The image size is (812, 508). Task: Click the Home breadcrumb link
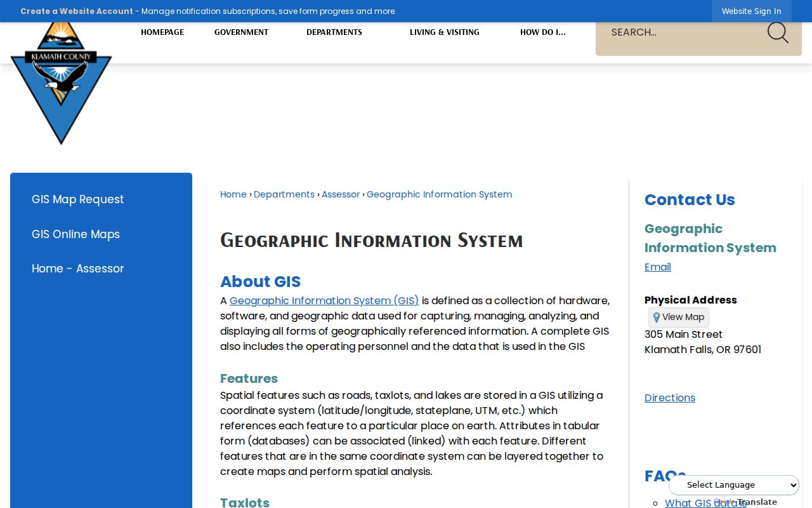tap(233, 194)
